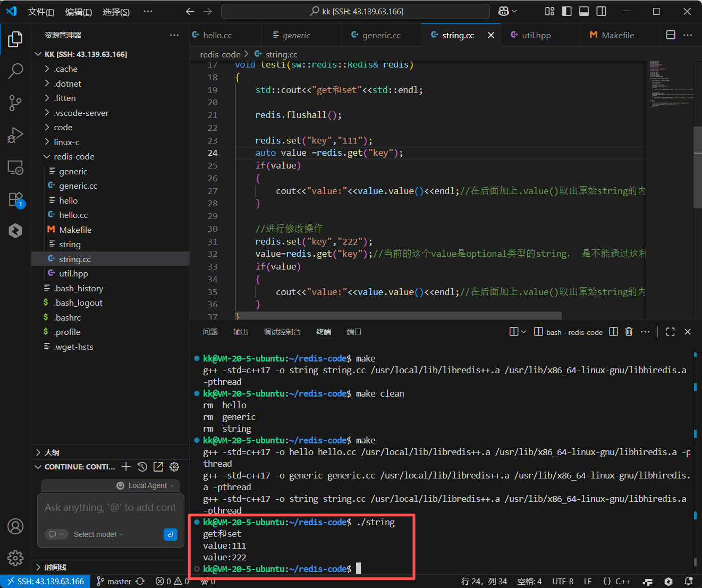Show more menu bar items ellipsis

(x=148, y=11)
